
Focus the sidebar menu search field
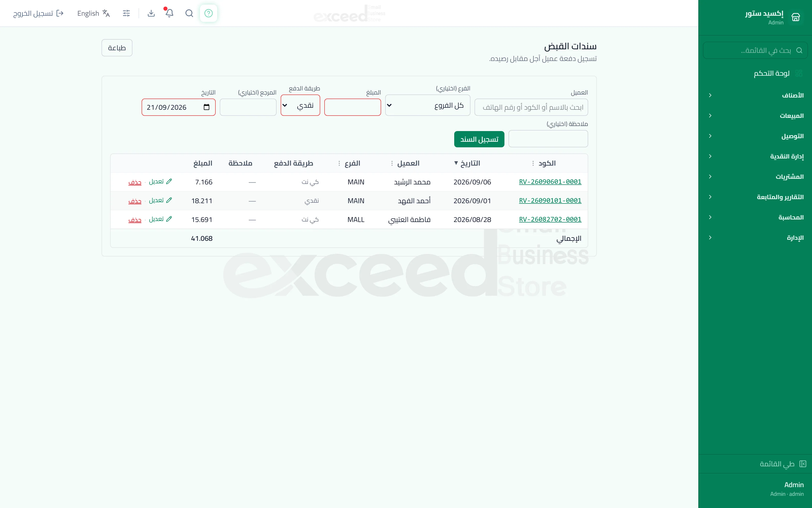(x=755, y=50)
